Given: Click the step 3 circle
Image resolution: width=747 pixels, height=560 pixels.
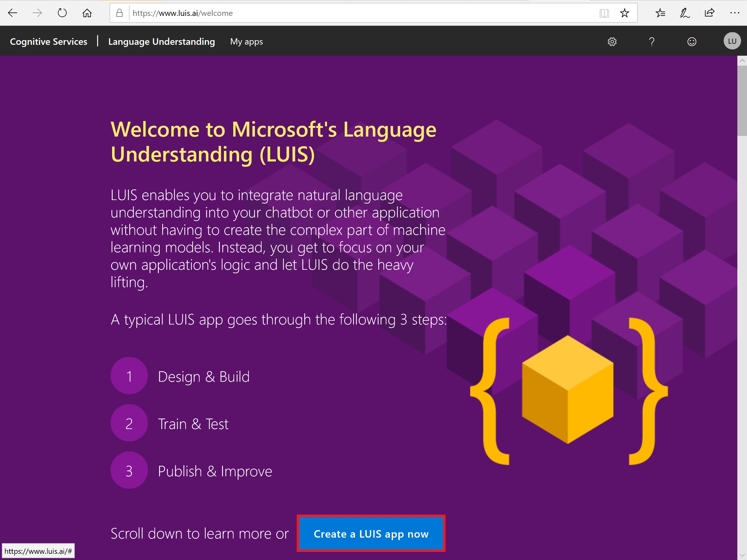Looking at the screenshot, I should pos(129,470).
